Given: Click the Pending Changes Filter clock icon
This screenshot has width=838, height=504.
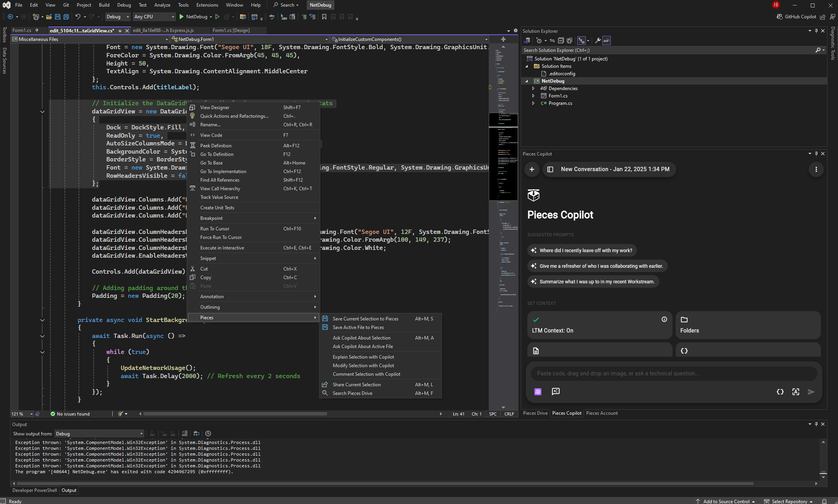Looking at the screenshot, I should pos(539,41).
